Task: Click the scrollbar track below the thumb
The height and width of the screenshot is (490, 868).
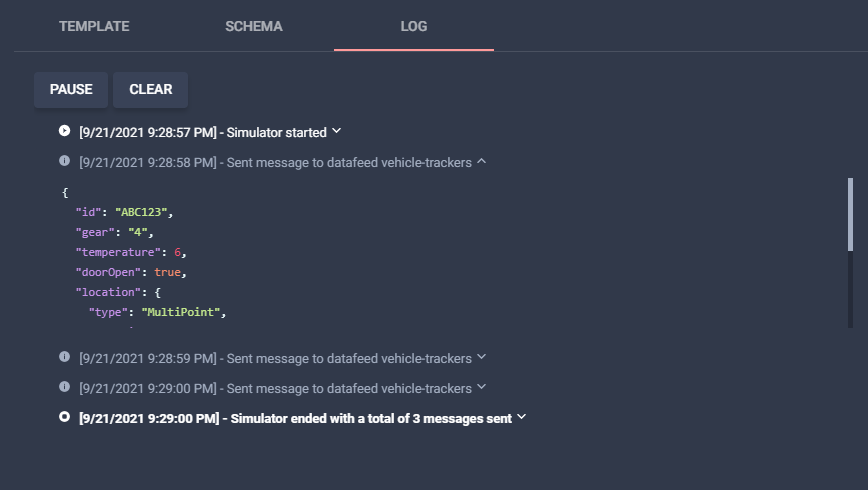Action: (850, 290)
